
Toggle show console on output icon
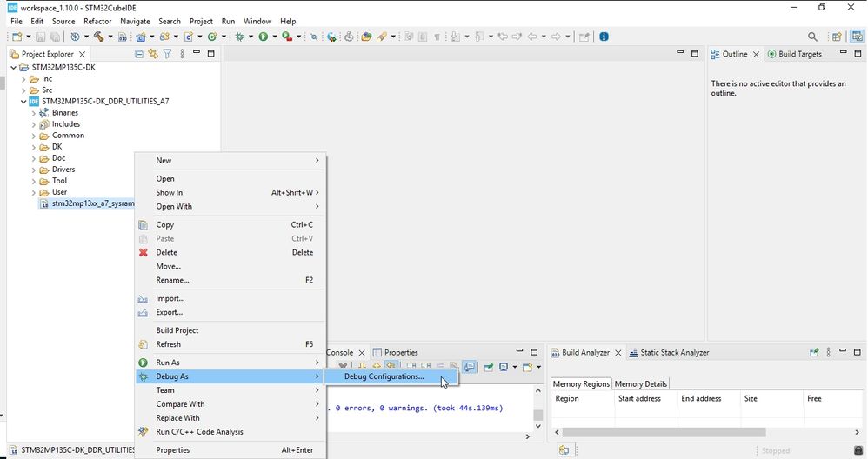point(470,367)
